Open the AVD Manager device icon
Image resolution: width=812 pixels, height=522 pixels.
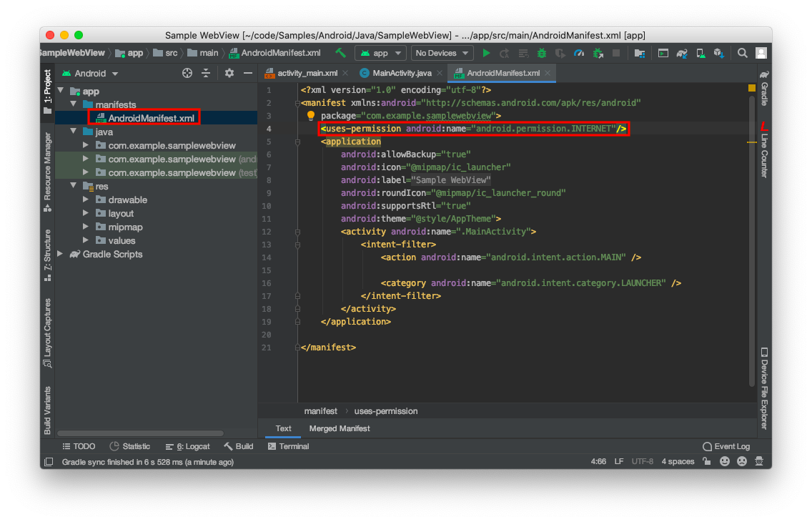700,53
